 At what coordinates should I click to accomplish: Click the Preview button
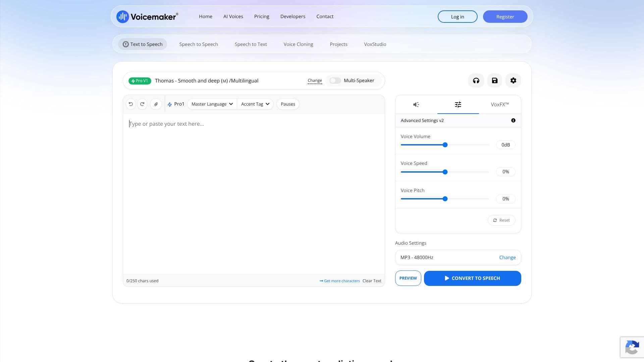click(408, 278)
